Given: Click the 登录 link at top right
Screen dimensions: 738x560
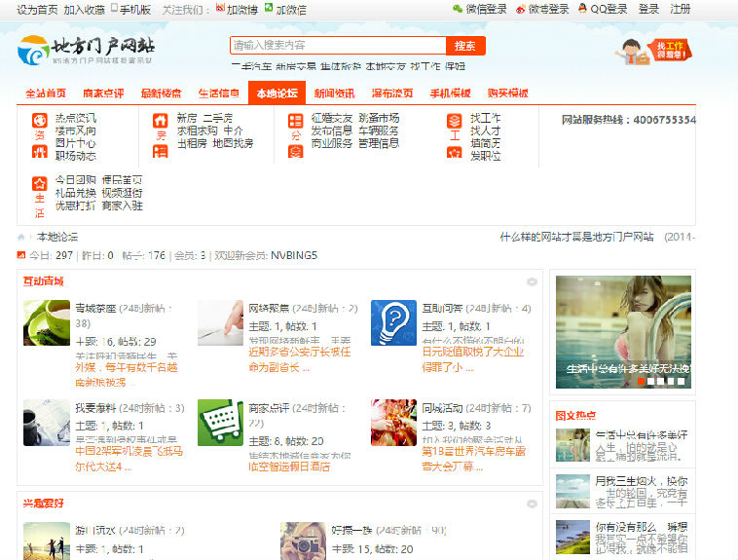Looking at the screenshot, I should tap(648, 9).
